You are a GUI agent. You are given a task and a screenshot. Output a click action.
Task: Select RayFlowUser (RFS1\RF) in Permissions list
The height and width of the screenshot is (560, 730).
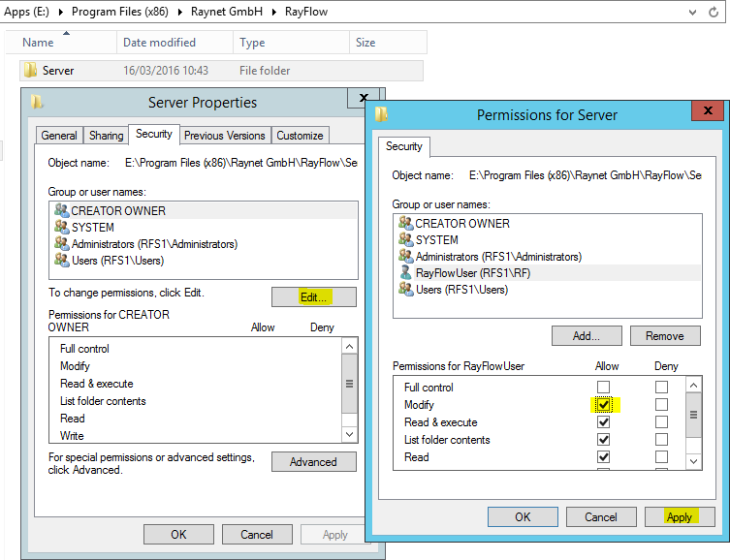click(548, 273)
